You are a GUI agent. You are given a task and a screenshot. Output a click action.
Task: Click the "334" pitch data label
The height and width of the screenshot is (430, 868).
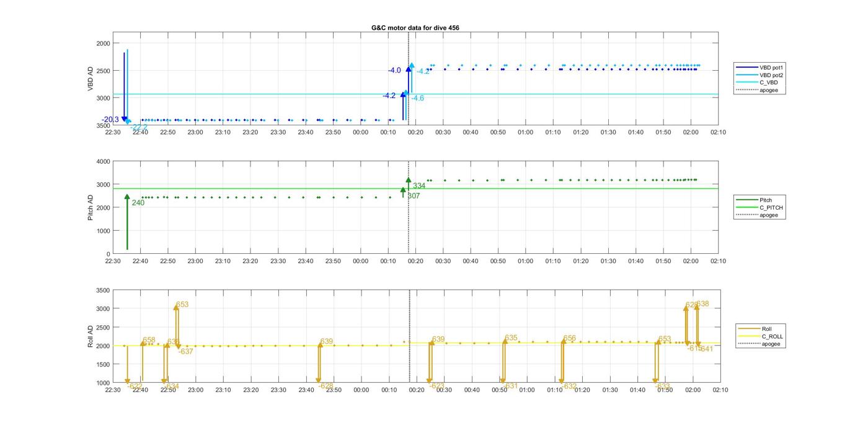click(x=419, y=186)
